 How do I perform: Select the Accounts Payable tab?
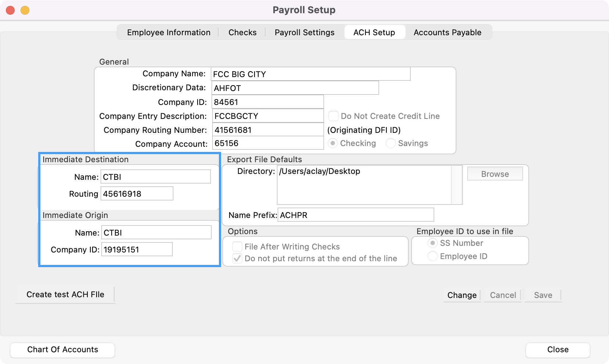click(447, 32)
